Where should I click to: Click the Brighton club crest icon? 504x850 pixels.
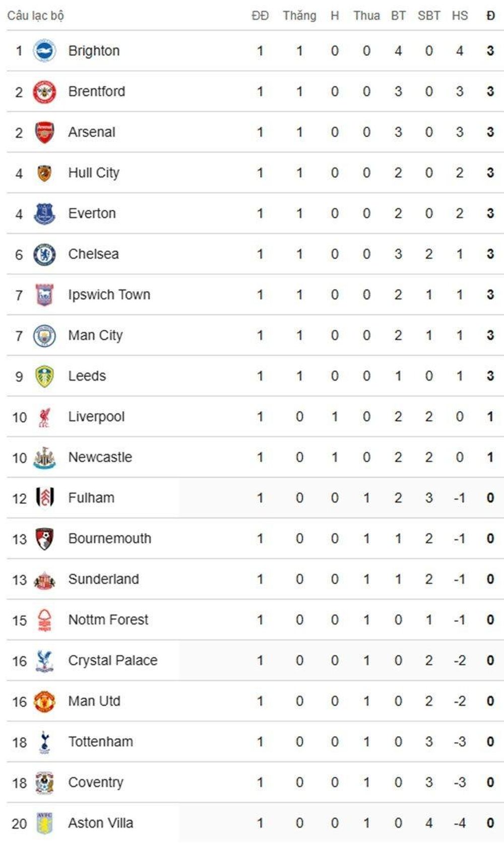[44, 51]
